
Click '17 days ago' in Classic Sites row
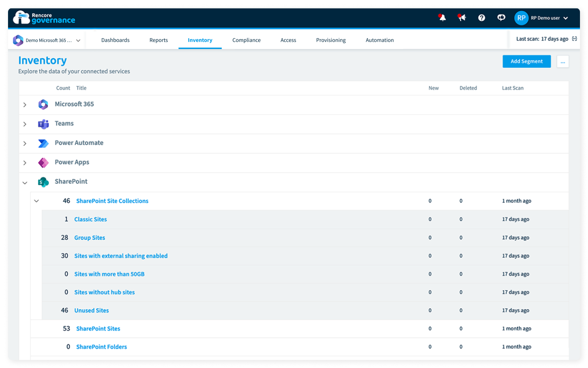coord(515,219)
